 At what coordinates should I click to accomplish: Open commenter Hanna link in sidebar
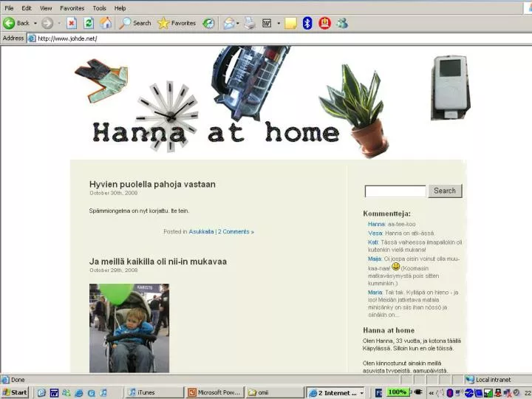[x=376, y=225]
